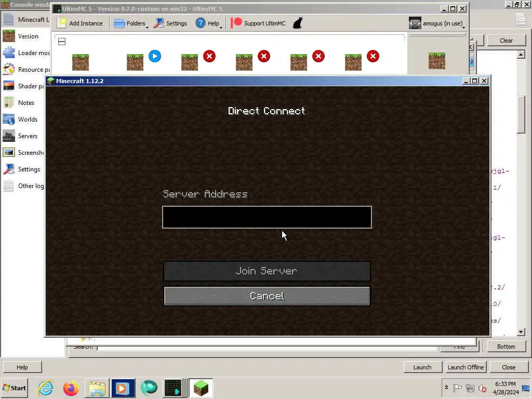Minimize the Minecraft 1.12.2 window
Image resolution: width=532 pixels, height=399 pixels.
coord(466,81)
